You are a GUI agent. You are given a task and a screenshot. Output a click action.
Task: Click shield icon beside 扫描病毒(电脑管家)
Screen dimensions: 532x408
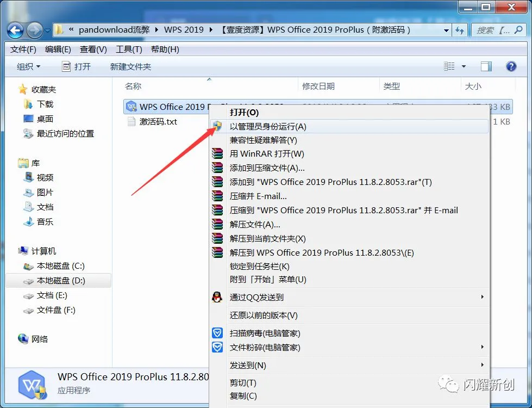pos(217,333)
